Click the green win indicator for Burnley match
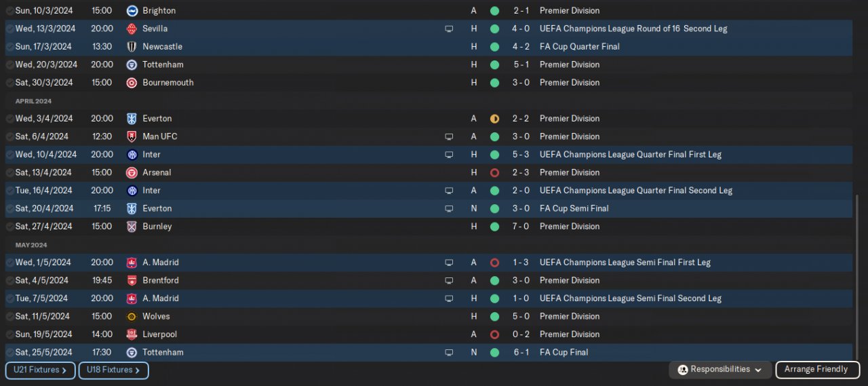 click(494, 227)
